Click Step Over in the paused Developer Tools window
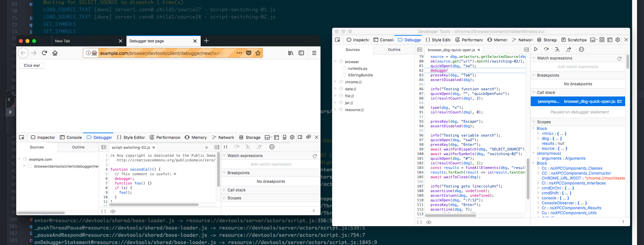The height and width of the screenshot is (245, 644). click(546, 49)
